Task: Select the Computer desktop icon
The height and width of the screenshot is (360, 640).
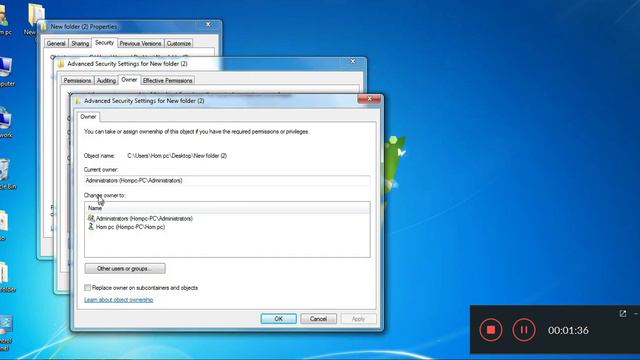Action: point(6,71)
